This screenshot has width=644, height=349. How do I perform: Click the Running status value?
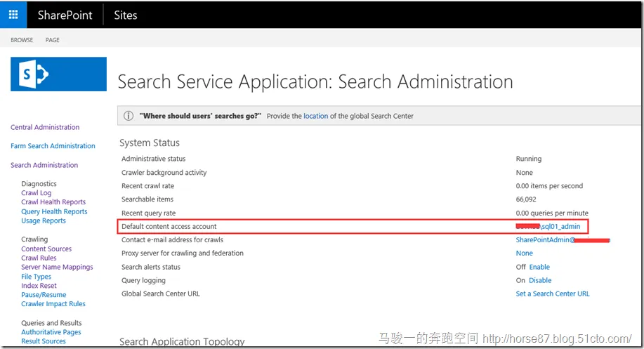(x=529, y=159)
